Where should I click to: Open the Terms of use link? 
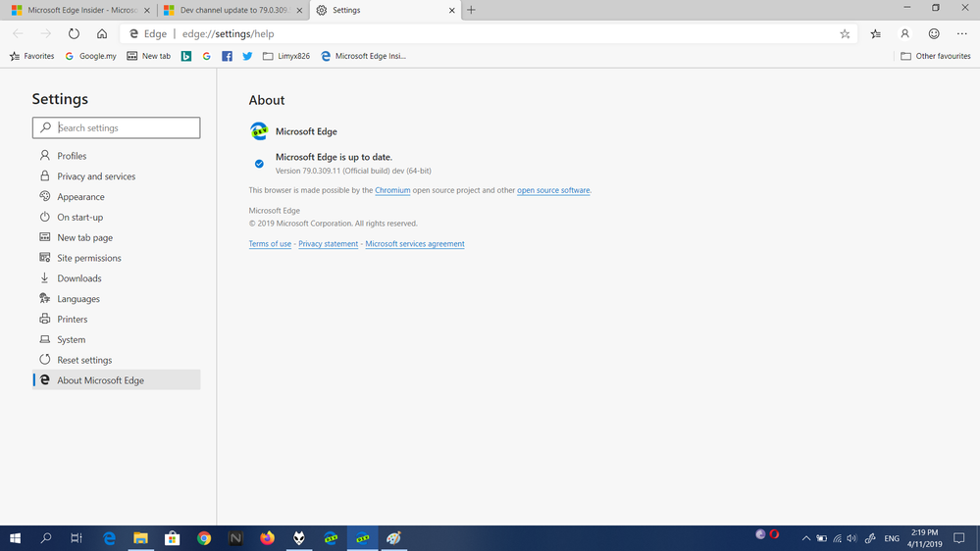pyautogui.click(x=270, y=244)
